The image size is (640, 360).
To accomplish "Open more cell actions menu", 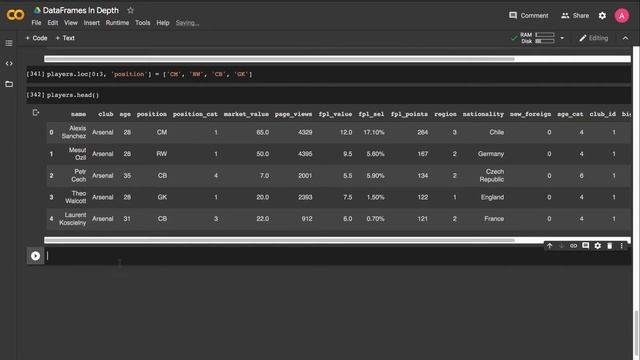I will click(x=621, y=246).
